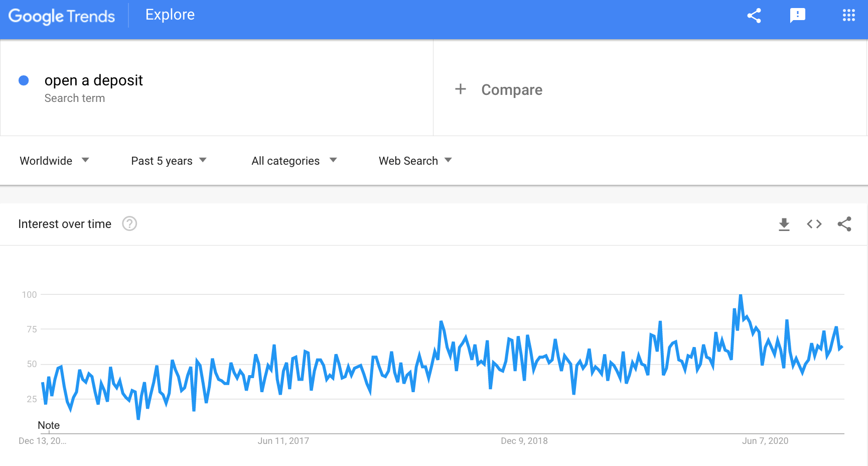Click the header share icon
The width and height of the screenshot is (868, 466).
754,16
